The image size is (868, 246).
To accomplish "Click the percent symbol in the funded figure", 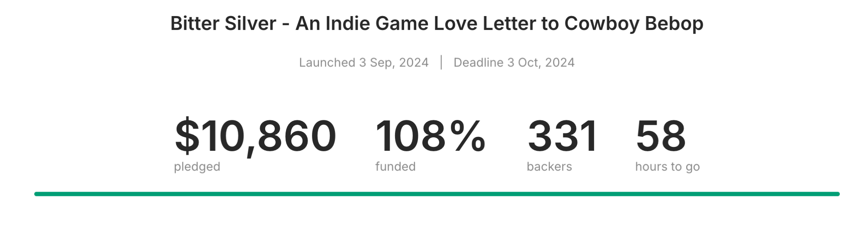I will (x=468, y=136).
